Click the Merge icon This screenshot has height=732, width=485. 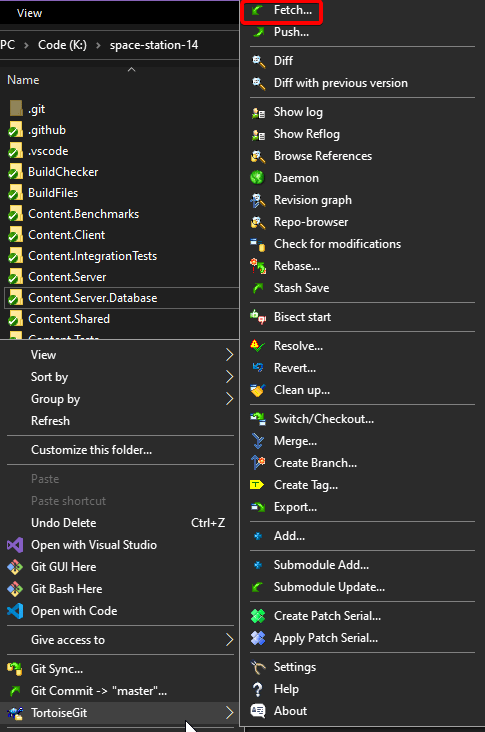[x=258, y=441]
